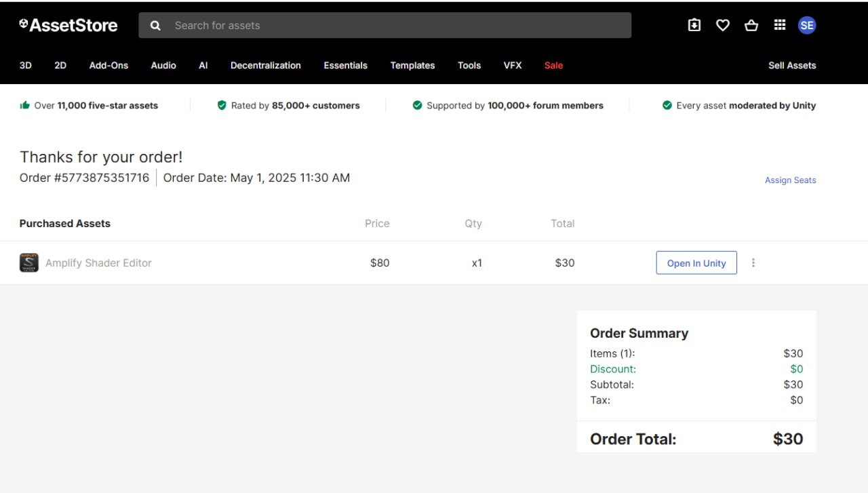The height and width of the screenshot is (493, 868).
Task: Click the Open In Unity button
Action: (x=696, y=263)
